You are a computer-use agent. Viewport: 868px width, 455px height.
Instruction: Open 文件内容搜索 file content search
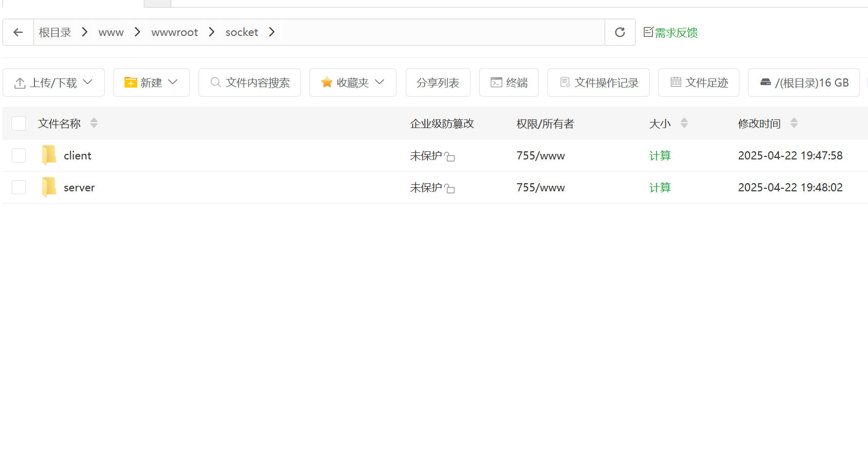[250, 82]
